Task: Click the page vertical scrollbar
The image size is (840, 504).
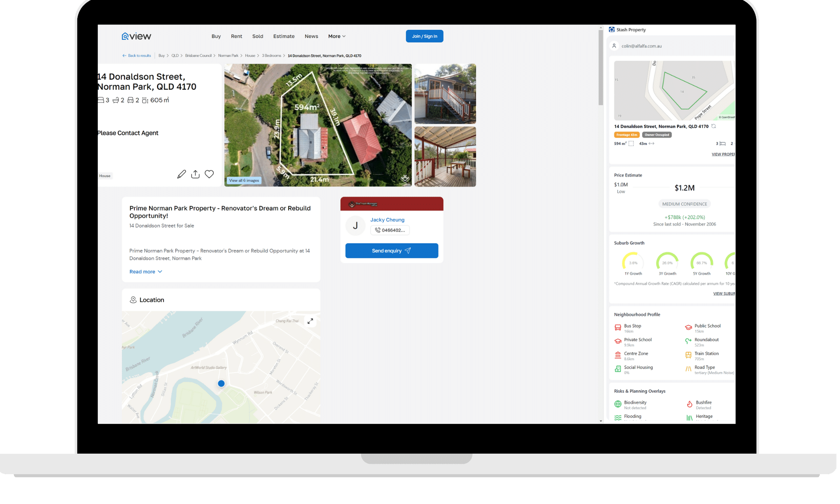Action: click(x=601, y=67)
